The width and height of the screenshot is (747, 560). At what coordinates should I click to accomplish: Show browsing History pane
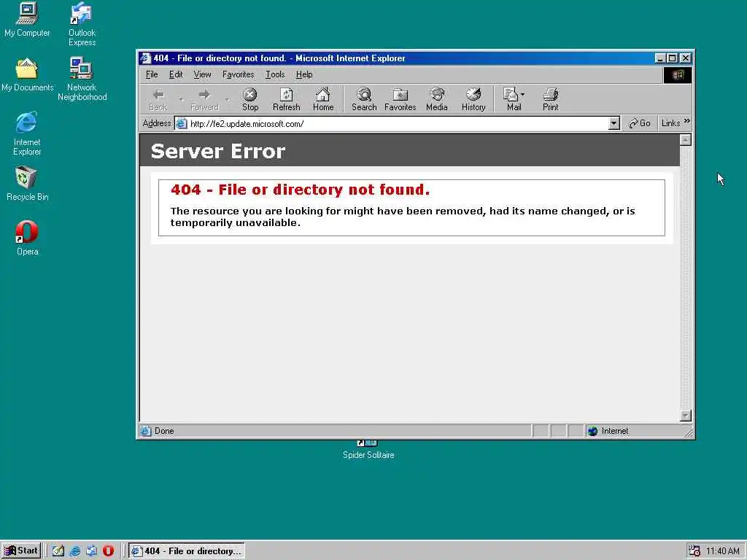click(473, 99)
